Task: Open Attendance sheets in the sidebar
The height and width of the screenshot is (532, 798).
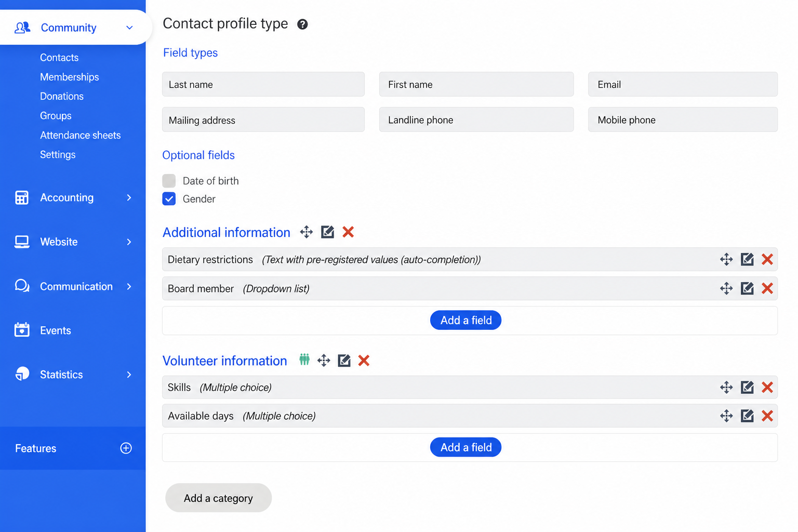Action: (81, 135)
